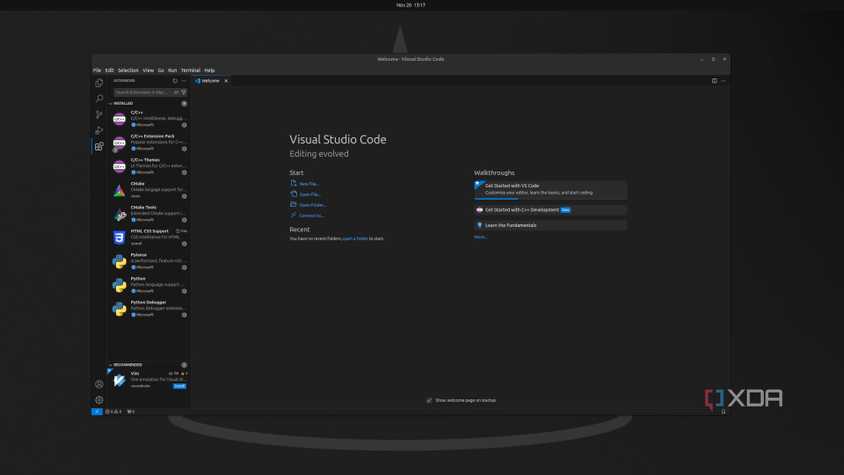Collapse the Recommended extensions section

pyautogui.click(x=125, y=365)
